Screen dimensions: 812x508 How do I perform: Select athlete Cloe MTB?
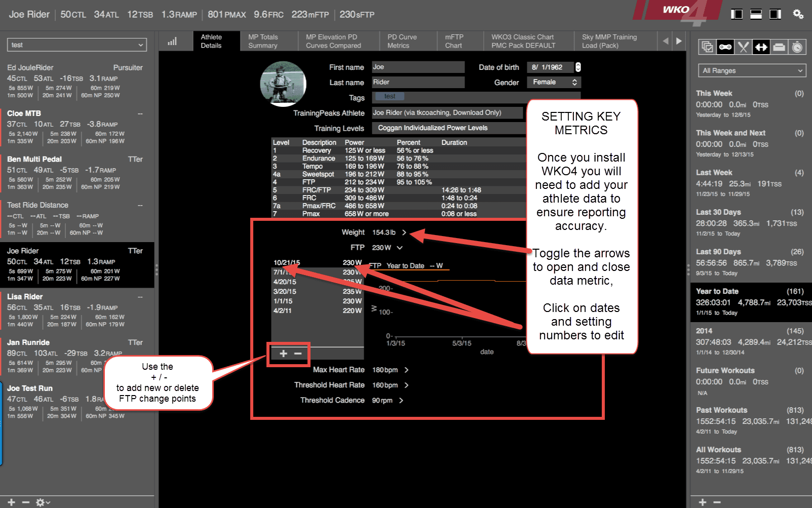(x=77, y=127)
